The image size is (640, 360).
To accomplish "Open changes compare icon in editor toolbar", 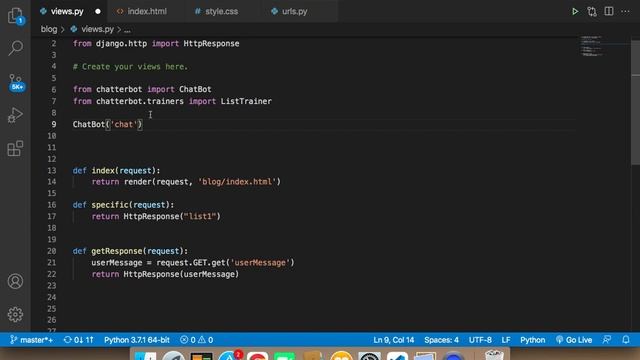I will coord(592,11).
